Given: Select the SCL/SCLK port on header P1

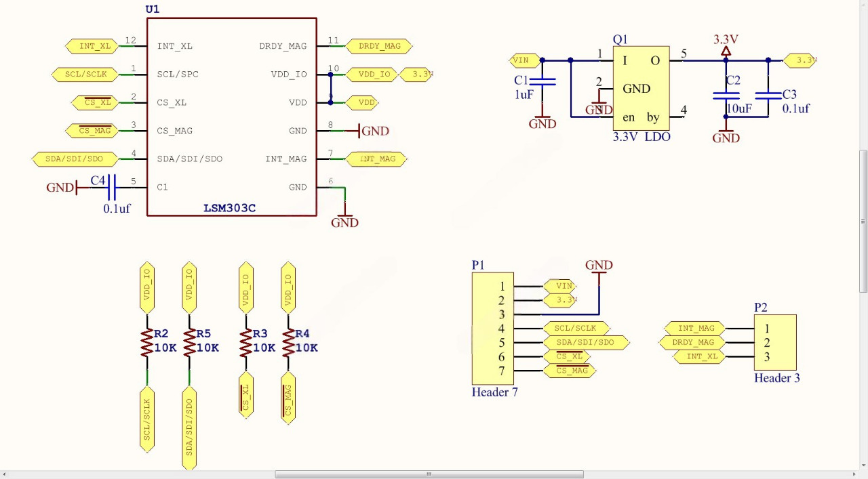Looking at the screenshot, I should [x=575, y=329].
